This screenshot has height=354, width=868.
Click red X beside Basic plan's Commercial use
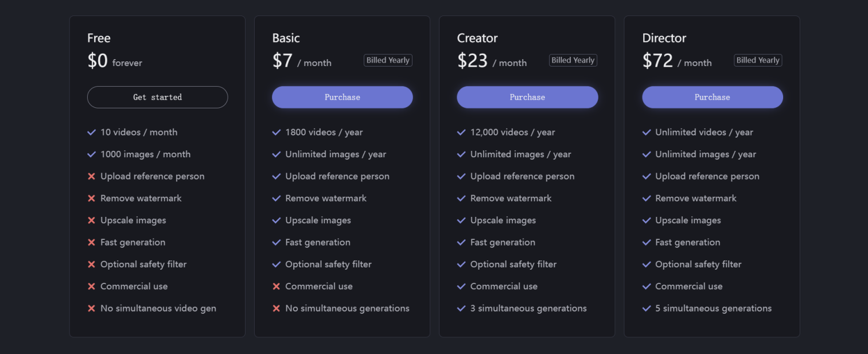[277, 286]
